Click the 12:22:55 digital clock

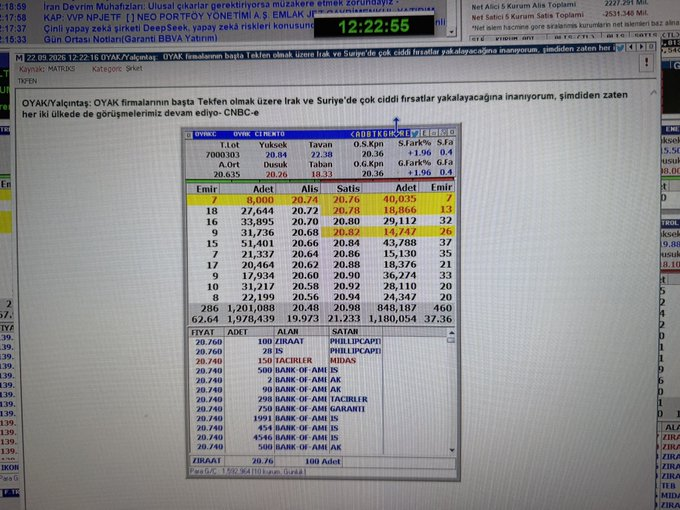coord(373,26)
